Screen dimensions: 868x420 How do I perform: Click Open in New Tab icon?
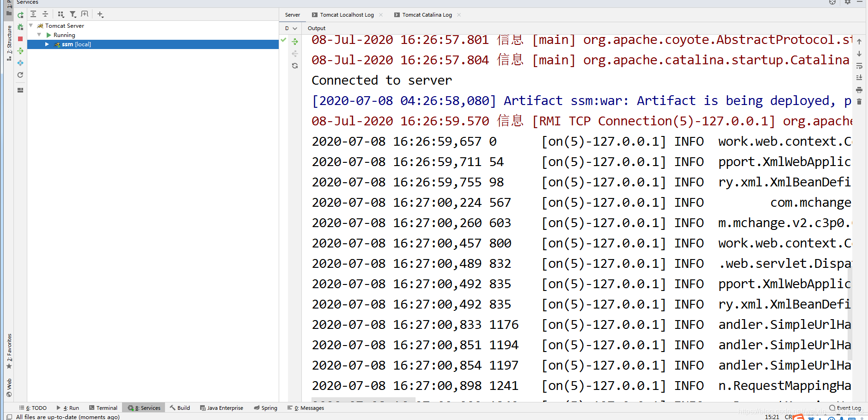[x=85, y=14]
